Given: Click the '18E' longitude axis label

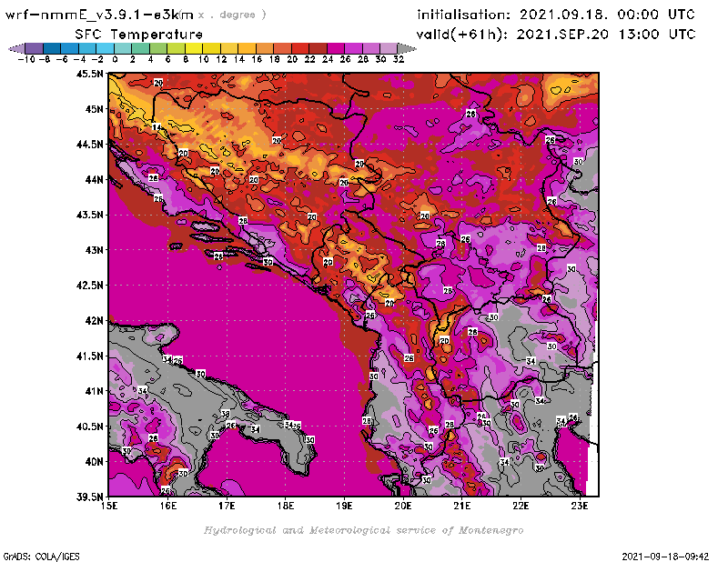Looking at the screenshot, I should [x=286, y=506].
